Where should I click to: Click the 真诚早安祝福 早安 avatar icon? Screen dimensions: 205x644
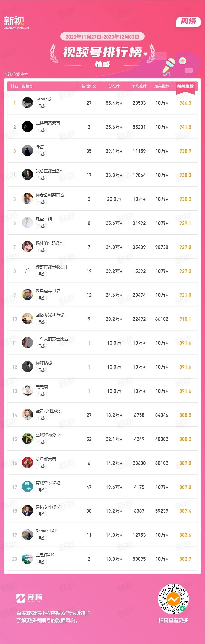27,487
